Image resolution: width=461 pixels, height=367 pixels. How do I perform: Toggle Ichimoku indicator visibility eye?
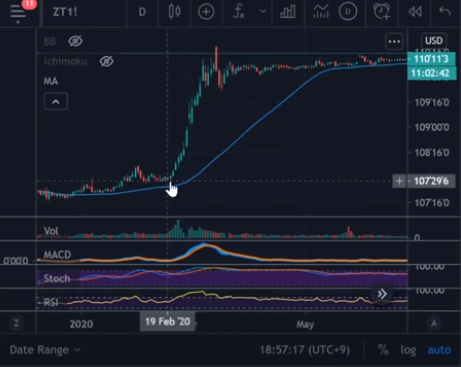[x=107, y=61]
